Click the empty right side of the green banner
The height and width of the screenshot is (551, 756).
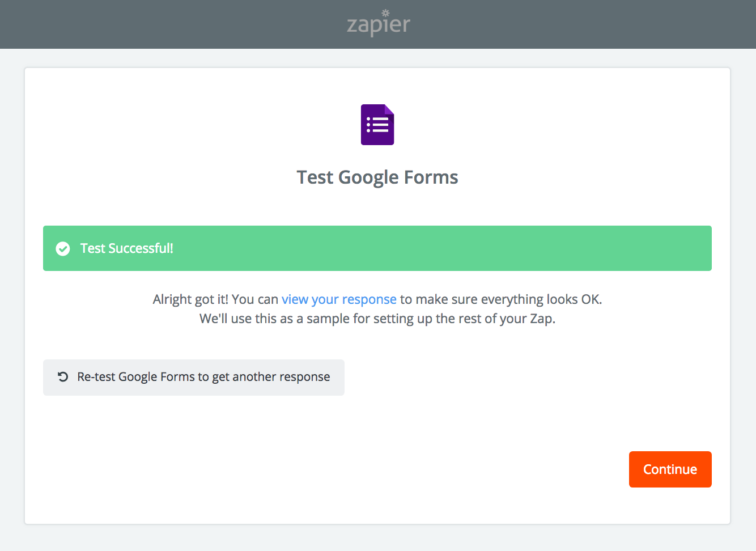[x=510, y=248]
